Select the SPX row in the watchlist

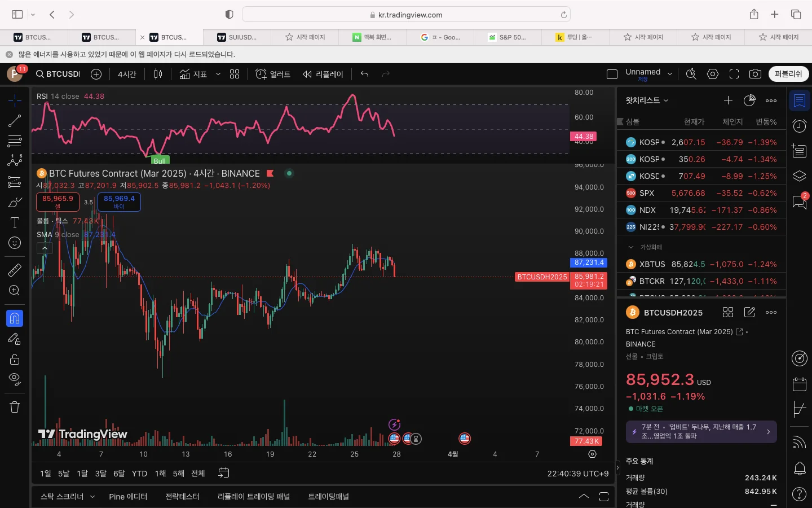point(701,193)
